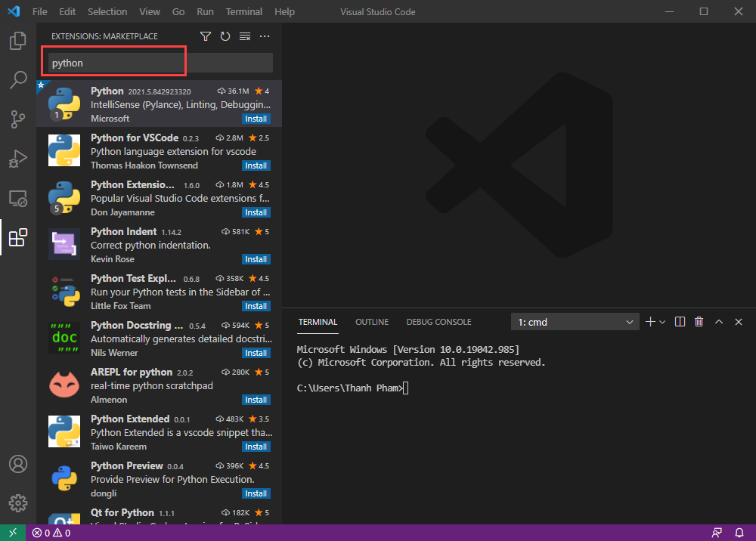Install the Python Docstring Generator extension

(x=256, y=353)
